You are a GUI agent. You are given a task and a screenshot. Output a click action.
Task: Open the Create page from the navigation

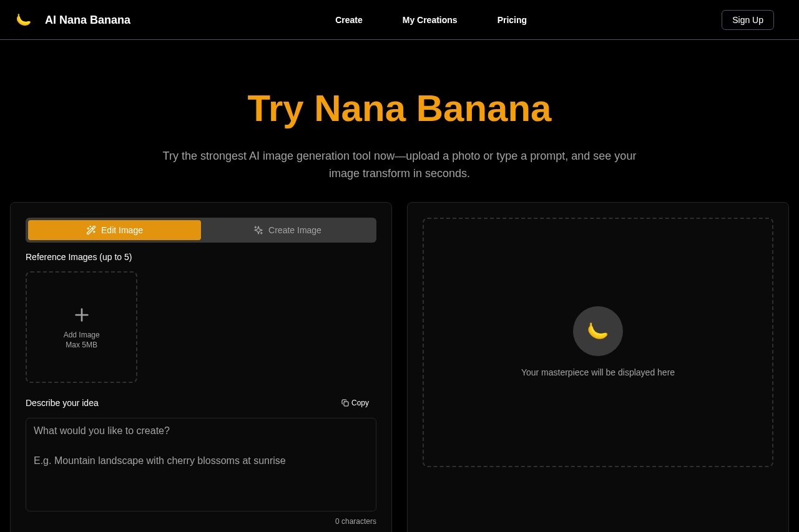click(x=348, y=19)
